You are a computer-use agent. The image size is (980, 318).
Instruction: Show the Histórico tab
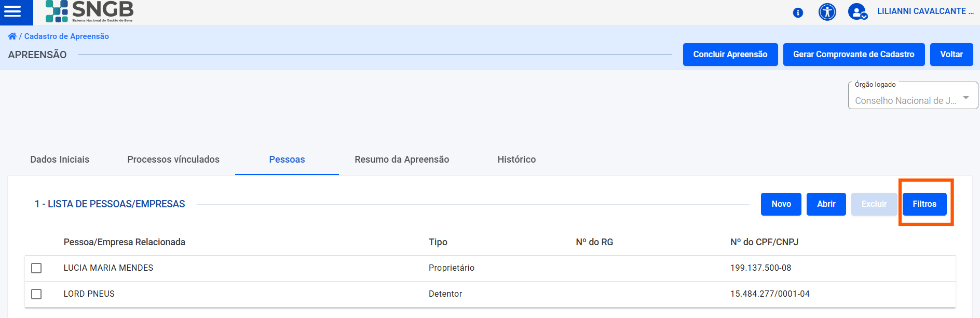point(516,160)
